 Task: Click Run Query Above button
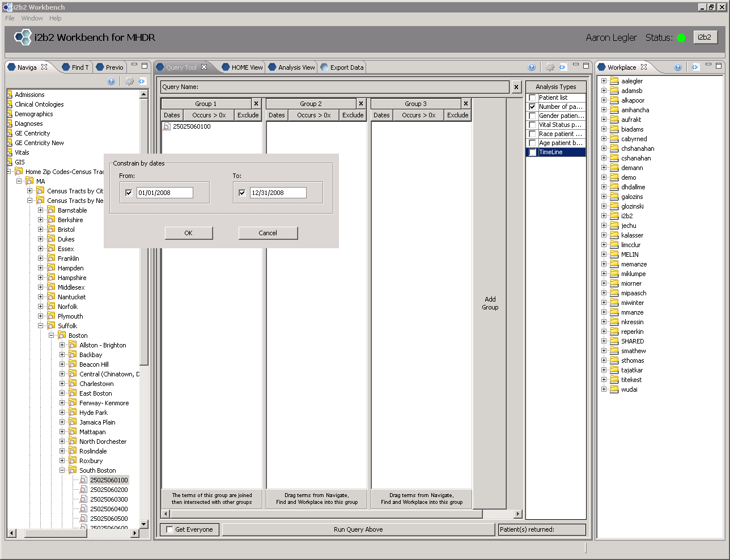point(358,529)
